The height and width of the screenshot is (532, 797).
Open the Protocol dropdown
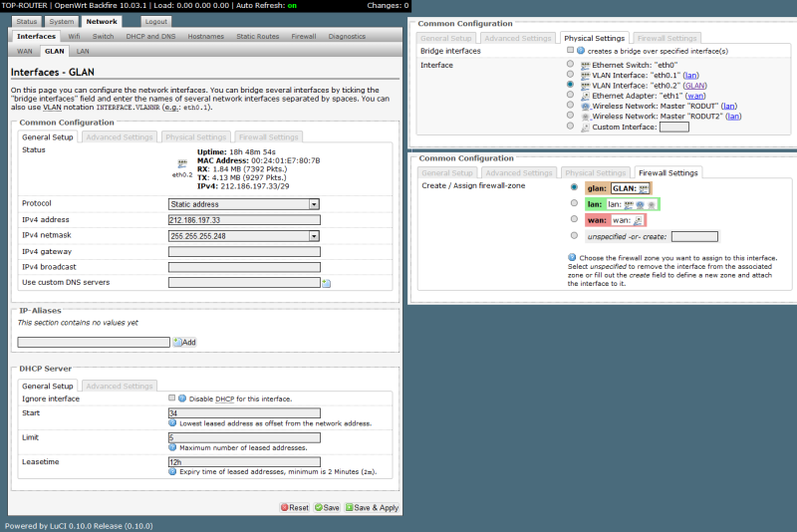244,203
